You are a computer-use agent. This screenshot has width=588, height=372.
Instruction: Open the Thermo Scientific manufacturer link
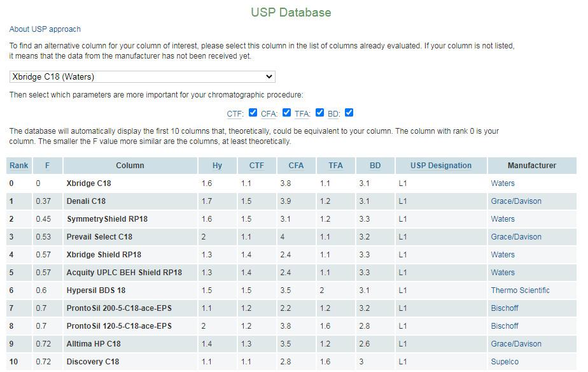click(520, 290)
